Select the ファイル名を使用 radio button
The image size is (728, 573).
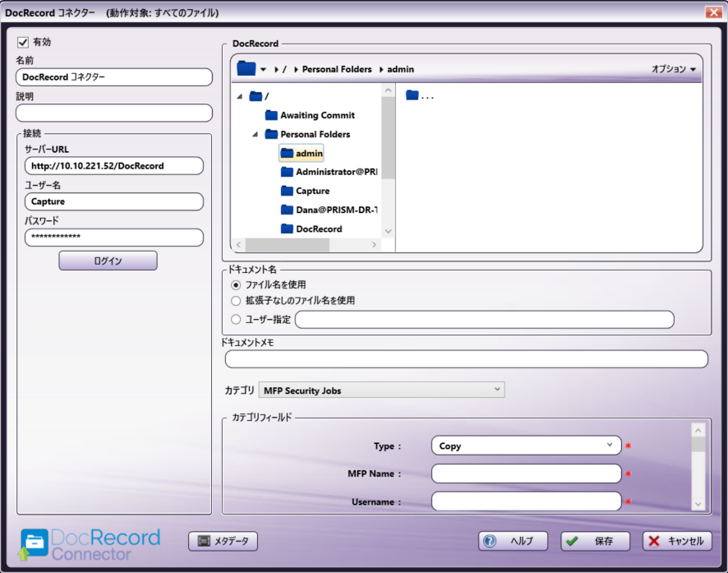236,284
